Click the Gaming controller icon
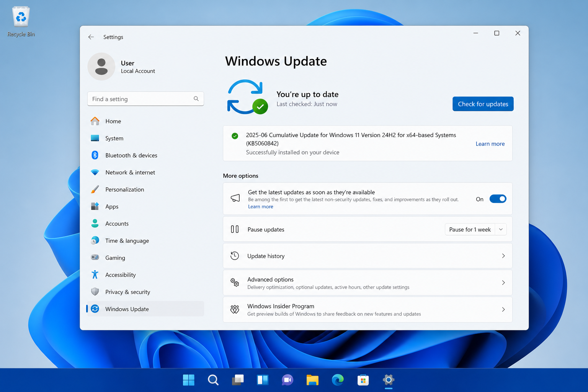 point(95,257)
